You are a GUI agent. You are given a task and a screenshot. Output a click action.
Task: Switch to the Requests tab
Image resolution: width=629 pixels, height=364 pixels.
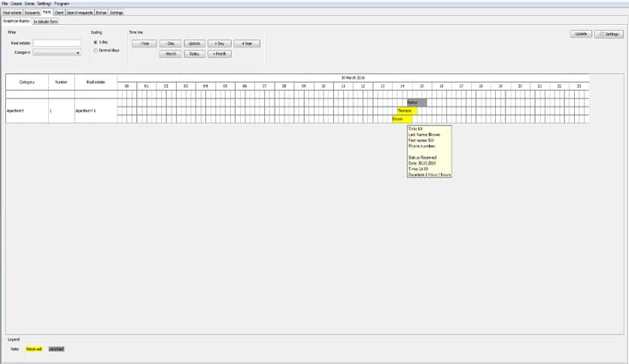32,13
